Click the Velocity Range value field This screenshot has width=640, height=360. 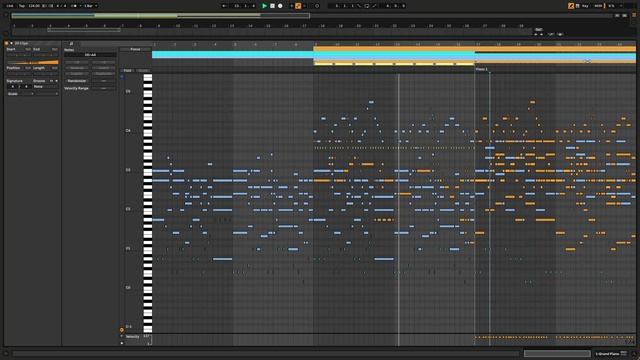click(x=104, y=88)
